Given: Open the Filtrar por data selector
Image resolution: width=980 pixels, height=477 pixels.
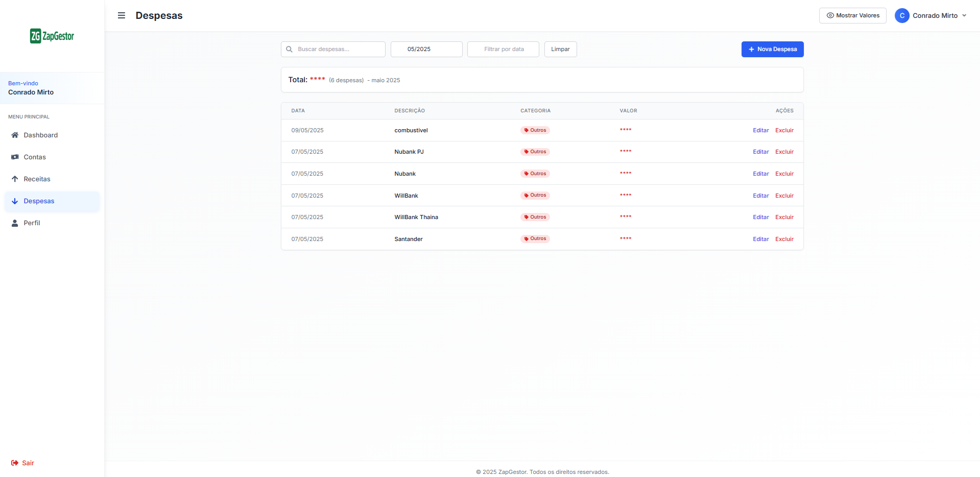Looking at the screenshot, I should point(503,49).
